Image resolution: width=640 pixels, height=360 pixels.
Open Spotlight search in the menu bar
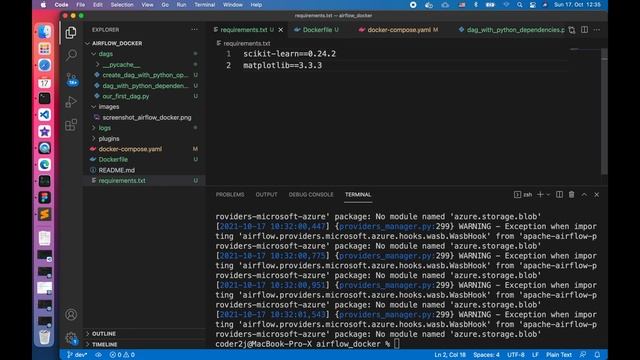coord(519,5)
